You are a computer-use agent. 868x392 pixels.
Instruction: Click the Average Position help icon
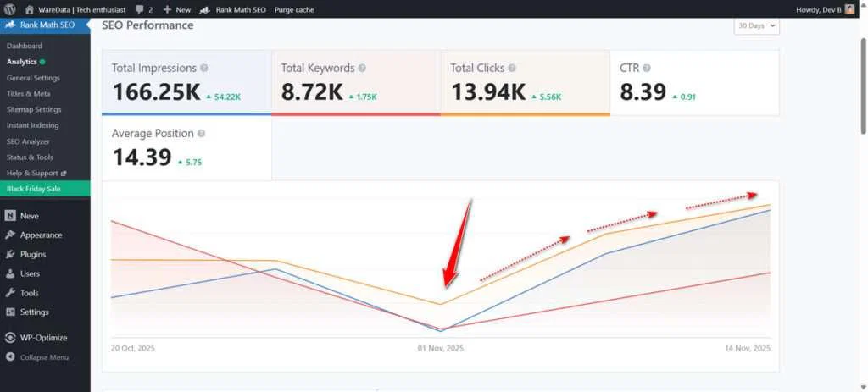coord(202,133)
